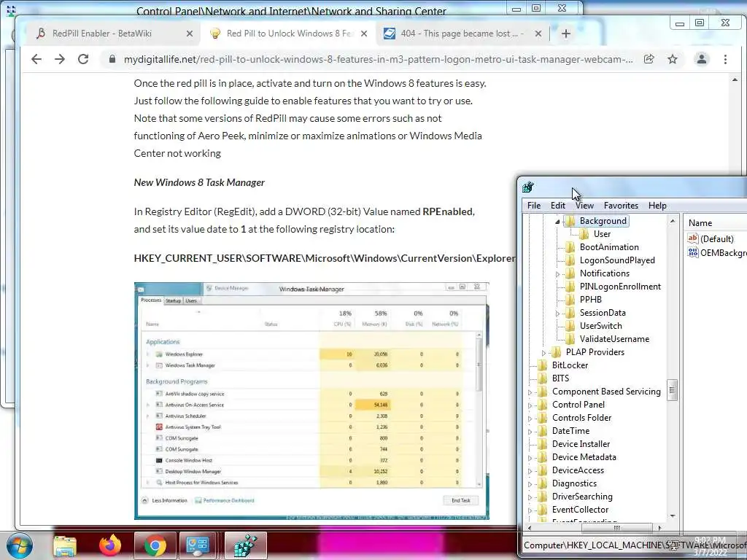Select Red Pill to Unlock Windows 8 tab
This screenshot has width=747, height=560.
click(288, 34)
